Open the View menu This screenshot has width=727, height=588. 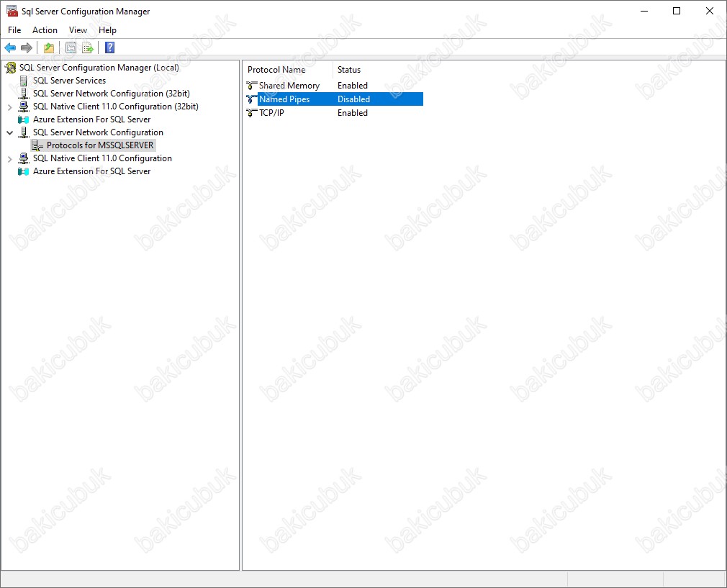pos(78,30)
